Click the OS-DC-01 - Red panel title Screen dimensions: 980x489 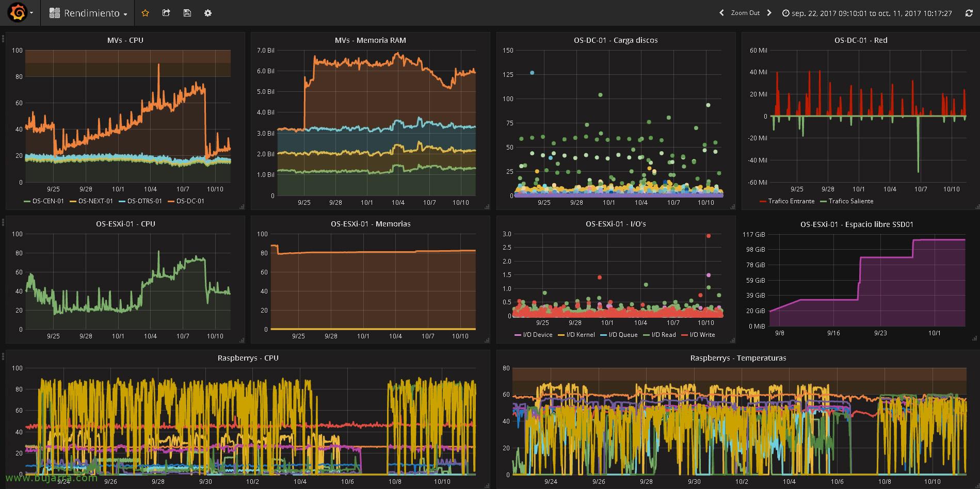(x=860, y=40)
